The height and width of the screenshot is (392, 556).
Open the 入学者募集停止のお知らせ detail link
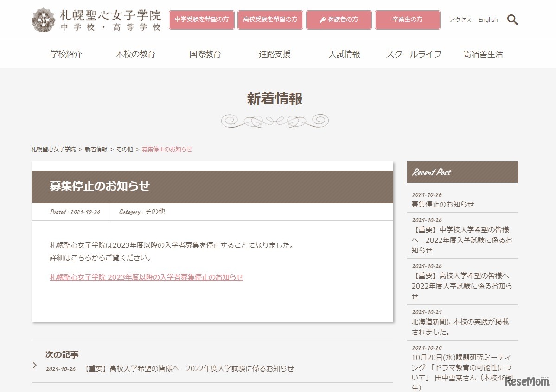[147, 276]
